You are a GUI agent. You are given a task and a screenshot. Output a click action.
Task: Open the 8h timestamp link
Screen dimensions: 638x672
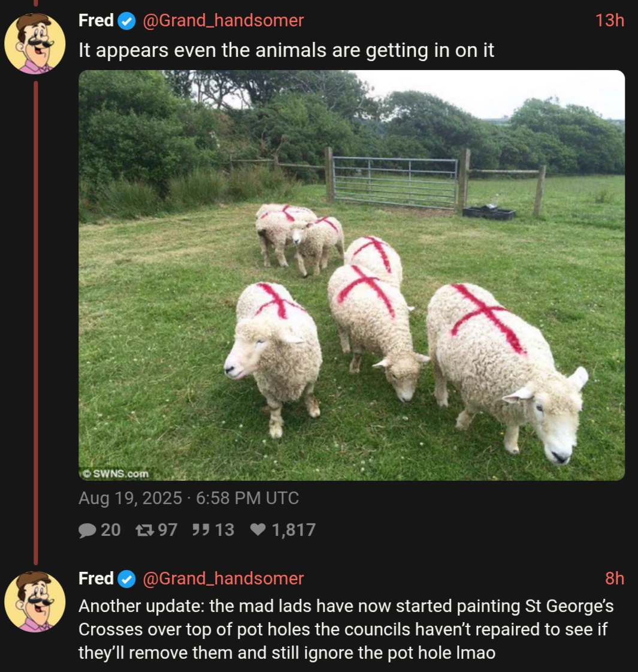(615, 578)
